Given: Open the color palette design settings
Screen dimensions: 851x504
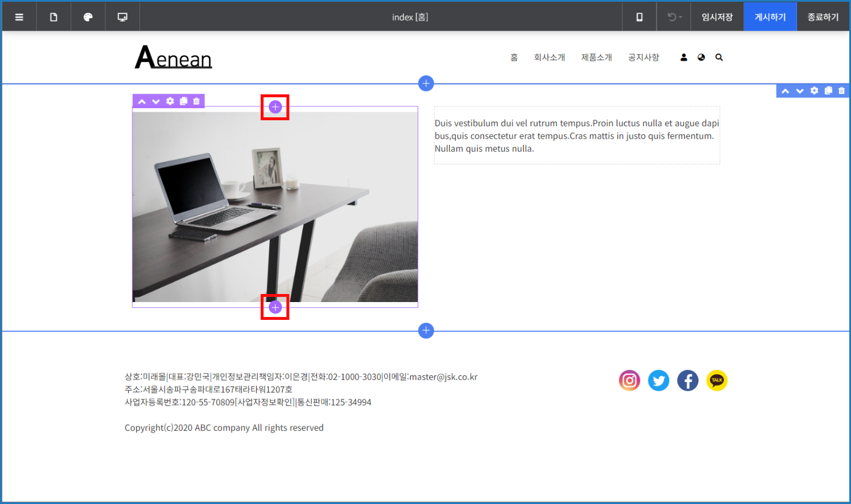Looking at the screenshot, I should 88,17.
